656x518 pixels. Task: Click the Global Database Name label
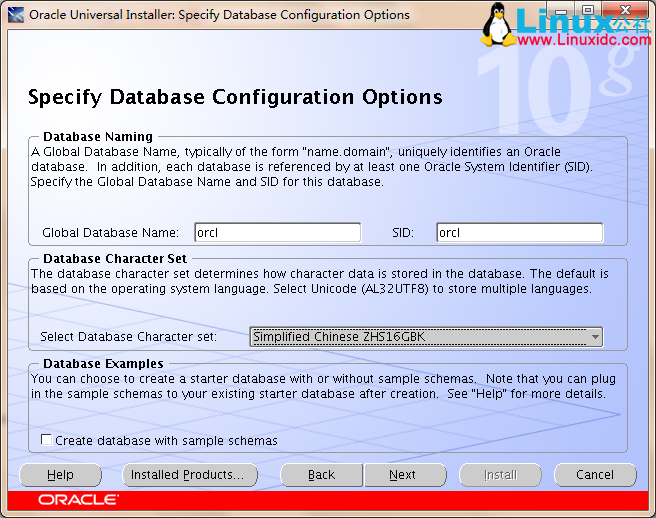[110, 233]
